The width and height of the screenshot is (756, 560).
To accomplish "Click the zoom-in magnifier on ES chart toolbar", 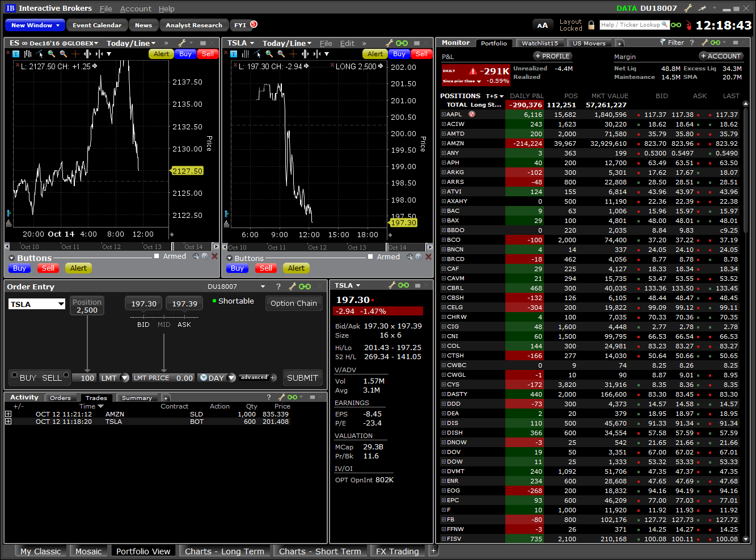I will [x=52, y=54].
